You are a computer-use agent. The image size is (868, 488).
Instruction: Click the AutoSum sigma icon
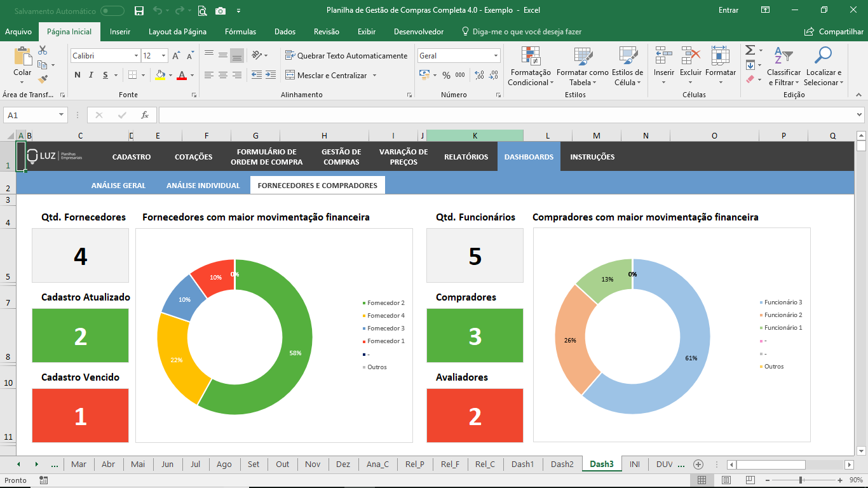[750, 50]
